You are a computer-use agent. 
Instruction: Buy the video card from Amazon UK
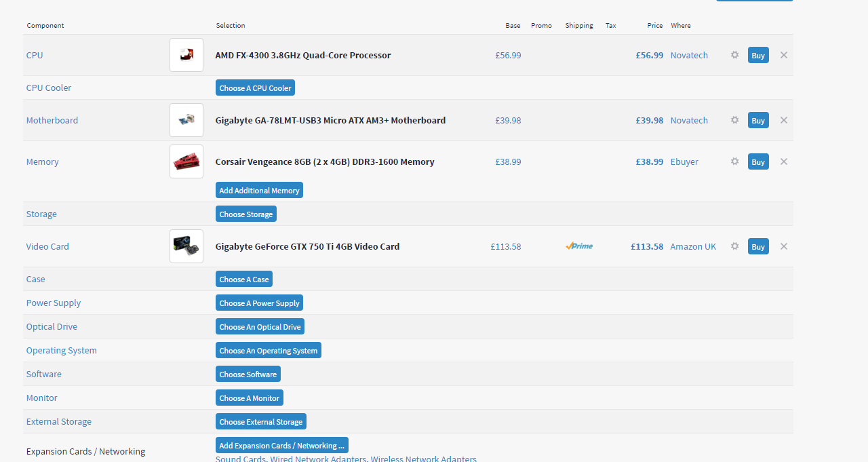(758, 246)
